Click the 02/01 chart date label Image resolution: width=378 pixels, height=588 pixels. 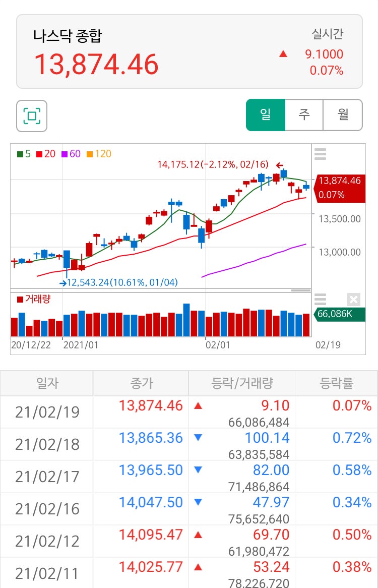pyautogui.click(x=218, y=345)
